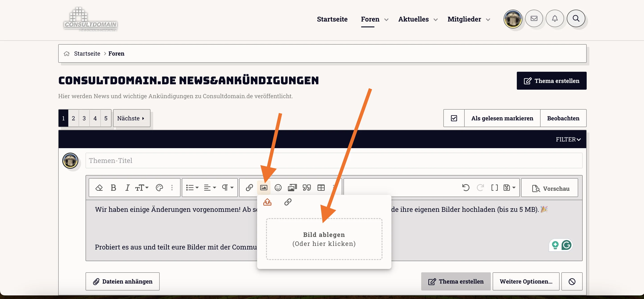Open Mitglieder in the top navigation
The width and height of the screenshot is (644, 299).
tap(464, 19)
